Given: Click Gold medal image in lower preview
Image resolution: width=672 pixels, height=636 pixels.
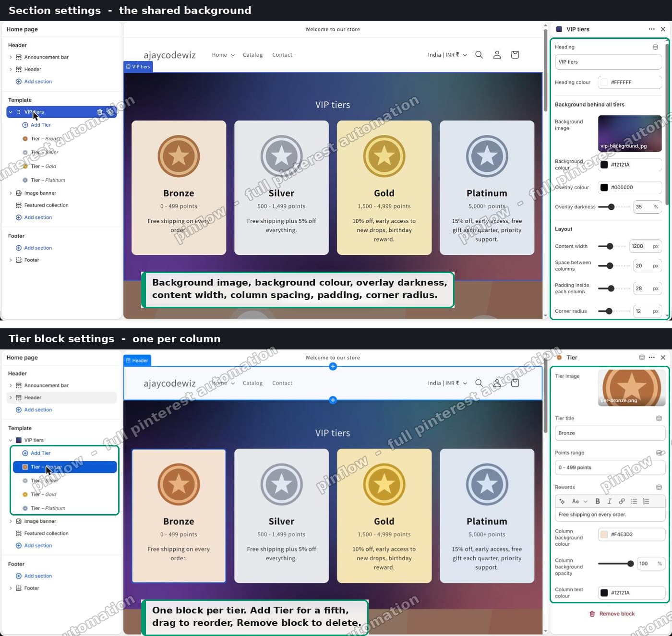Looking at the screenshot, I should [x=384, y=484].
